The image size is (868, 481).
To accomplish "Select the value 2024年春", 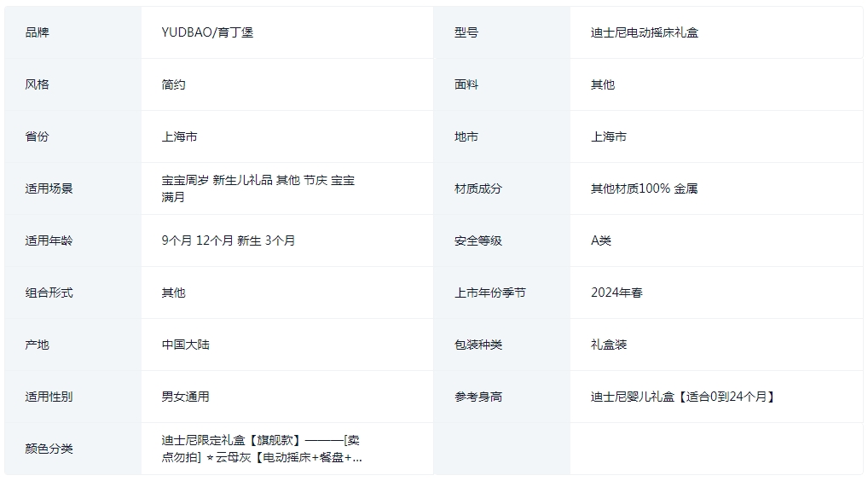I will tap(616, 293).
